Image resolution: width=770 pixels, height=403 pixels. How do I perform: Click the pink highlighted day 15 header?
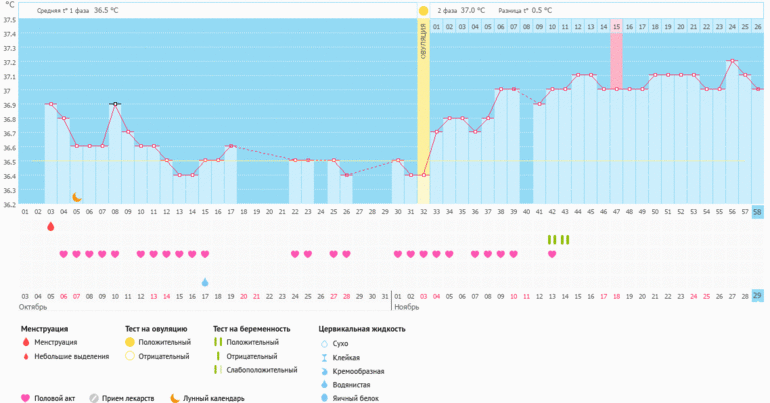616,26
